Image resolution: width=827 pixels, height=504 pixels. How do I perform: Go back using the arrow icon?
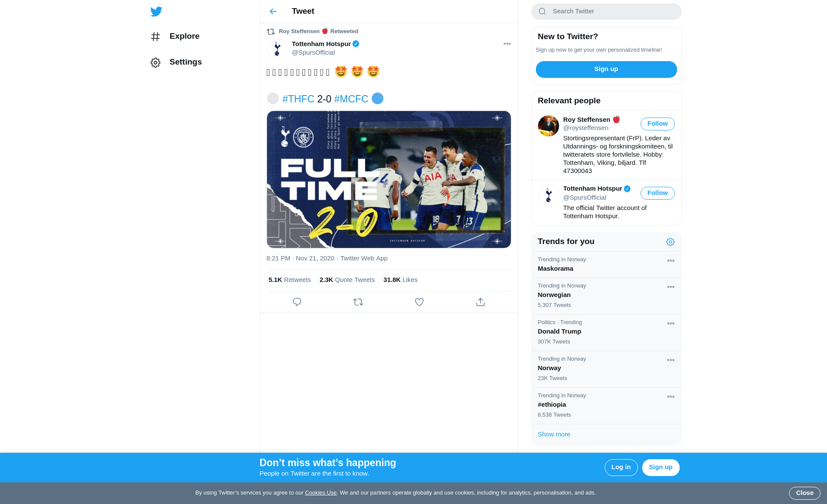[273, 12]
